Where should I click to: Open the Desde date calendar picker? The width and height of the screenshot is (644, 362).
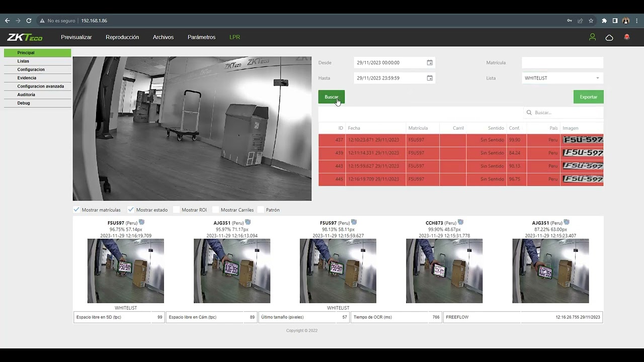click(430, 63)
